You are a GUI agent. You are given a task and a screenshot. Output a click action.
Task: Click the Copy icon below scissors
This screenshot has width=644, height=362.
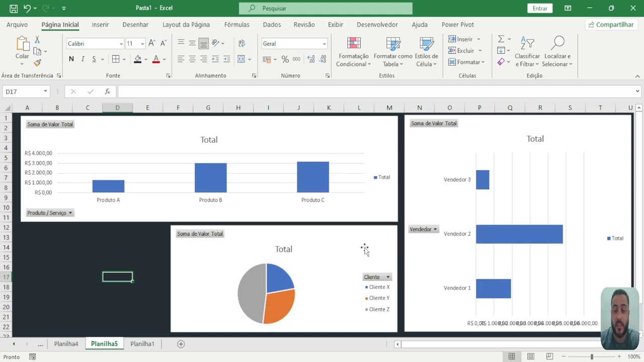[x=37, y=51]
